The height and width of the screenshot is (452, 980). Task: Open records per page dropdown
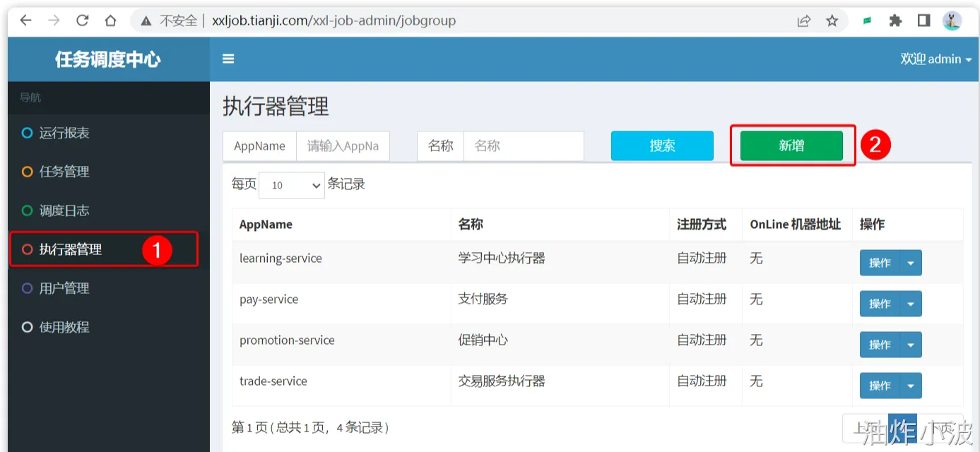pos(292,185)
